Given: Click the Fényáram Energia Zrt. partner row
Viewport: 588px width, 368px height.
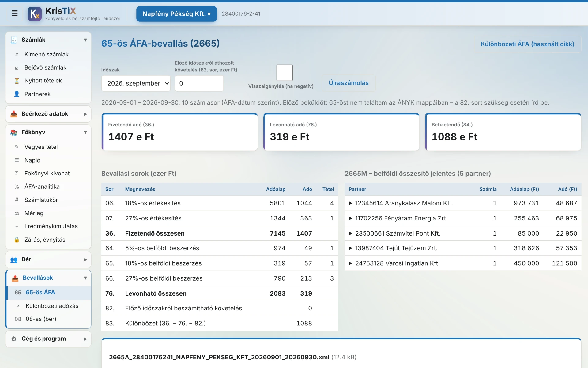Looking at the screenshot, I should [x=463, y=218].
